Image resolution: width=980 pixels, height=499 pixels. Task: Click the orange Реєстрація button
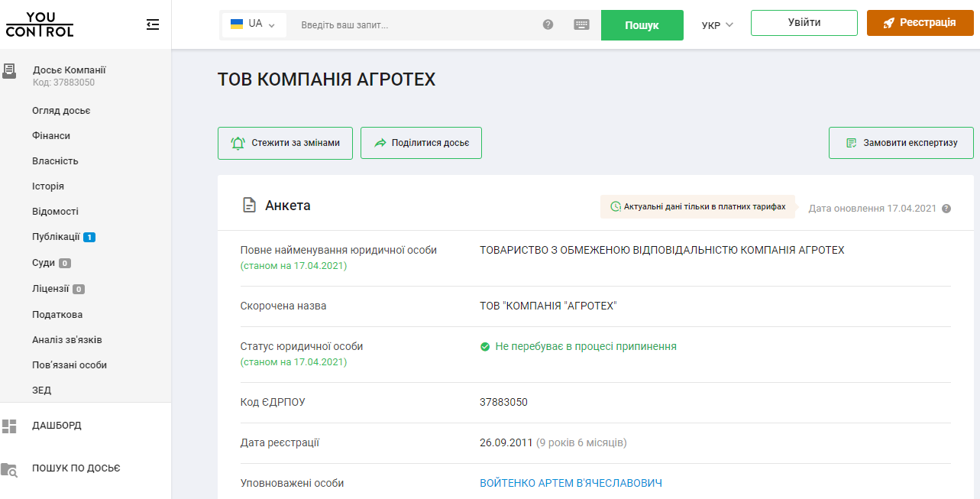tap(920, 23)
